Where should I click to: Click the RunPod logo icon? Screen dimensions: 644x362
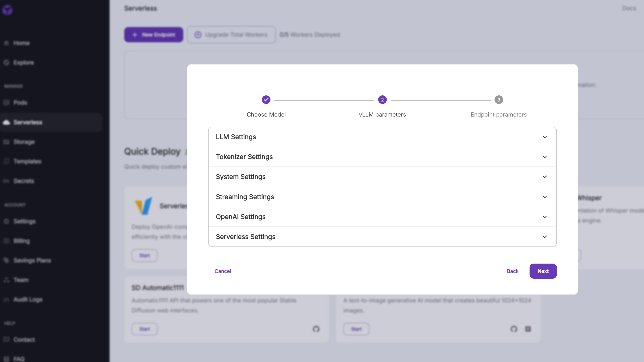click(x=8, y=10)
